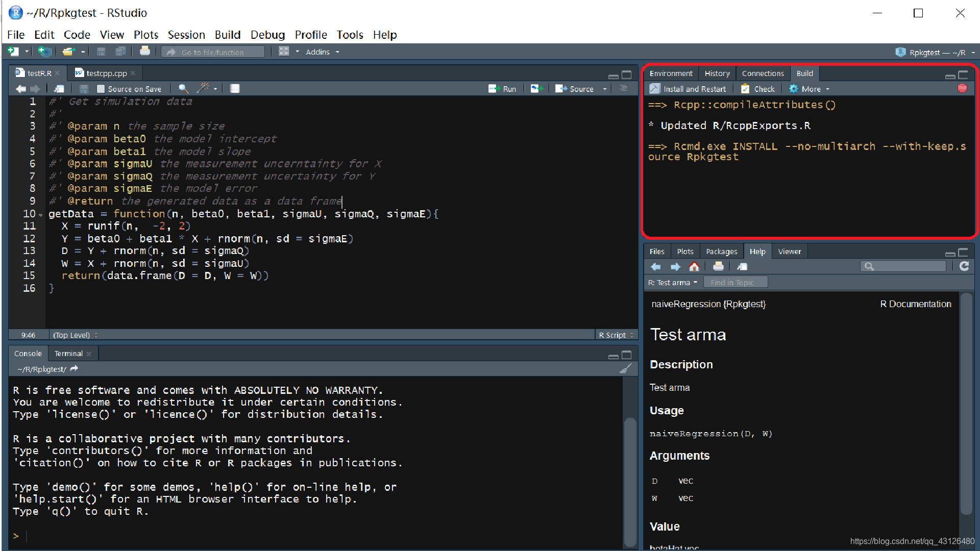Open the Viewer tab
Screen dimensions: 980x551
(x=790, y=252)
